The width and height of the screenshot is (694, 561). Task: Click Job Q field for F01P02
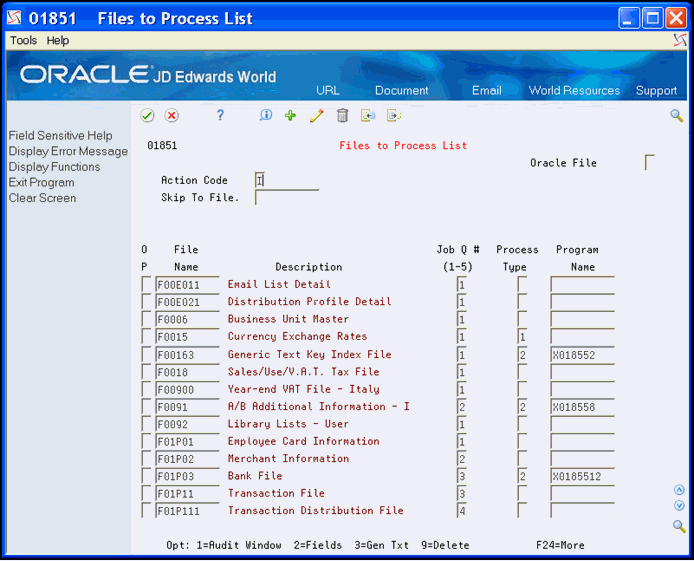(462, 458)
